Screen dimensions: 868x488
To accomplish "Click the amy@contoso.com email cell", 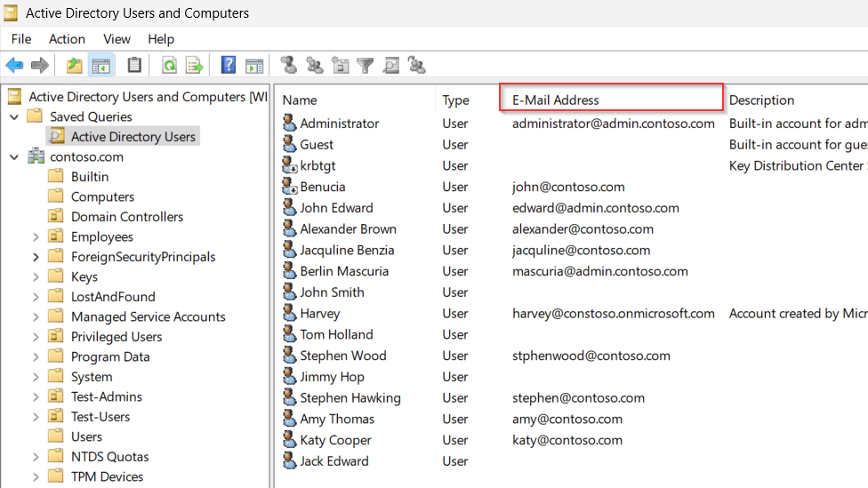I will (x=567, y=420).
